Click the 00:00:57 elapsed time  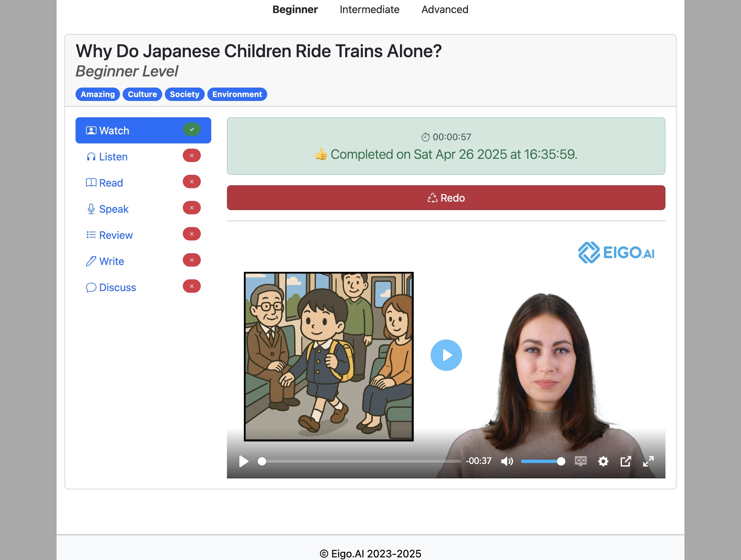point(452,137)
